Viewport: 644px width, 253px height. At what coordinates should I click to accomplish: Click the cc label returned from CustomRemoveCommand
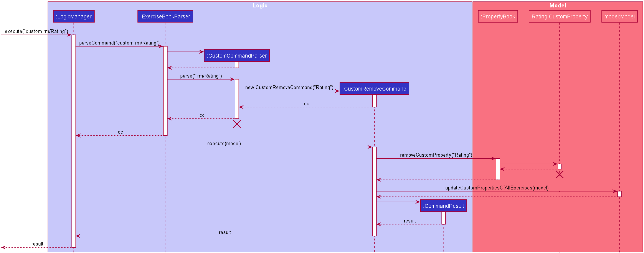coord(307,104)
